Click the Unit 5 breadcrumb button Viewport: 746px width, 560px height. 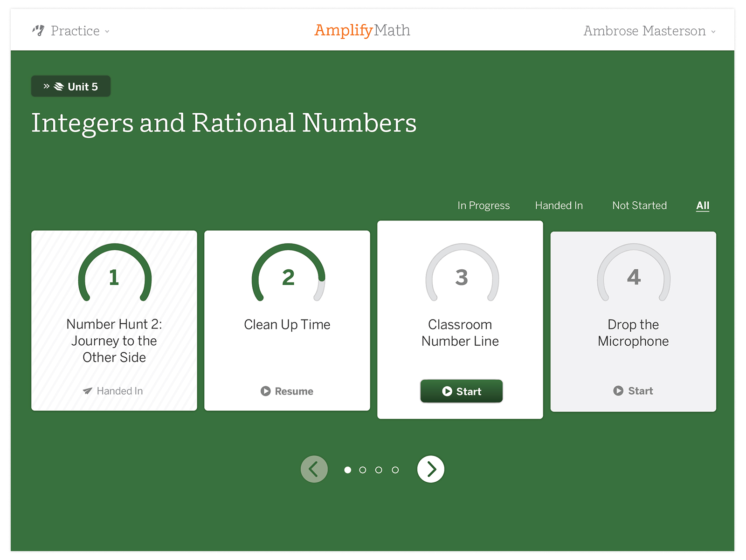pyautogui.click(x=71, y=86)
